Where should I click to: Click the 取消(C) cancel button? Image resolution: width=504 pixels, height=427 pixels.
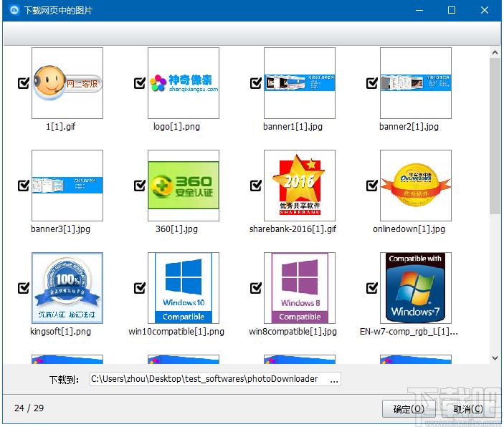468,408
